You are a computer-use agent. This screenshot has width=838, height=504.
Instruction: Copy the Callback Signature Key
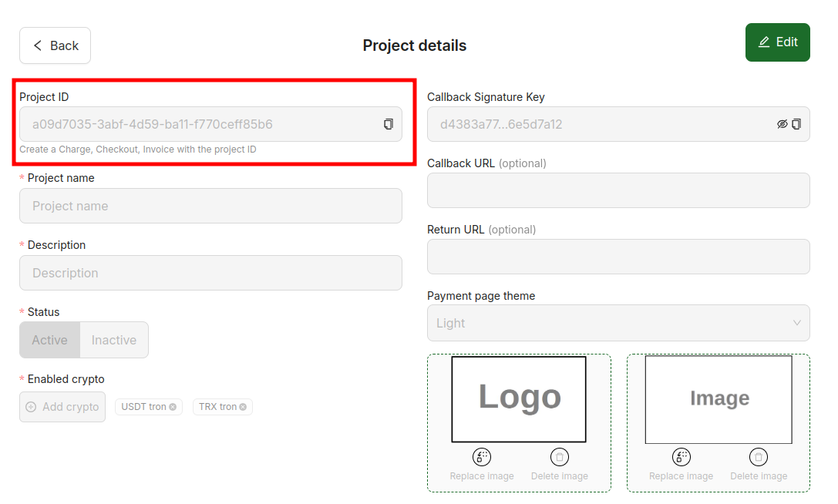796,124
